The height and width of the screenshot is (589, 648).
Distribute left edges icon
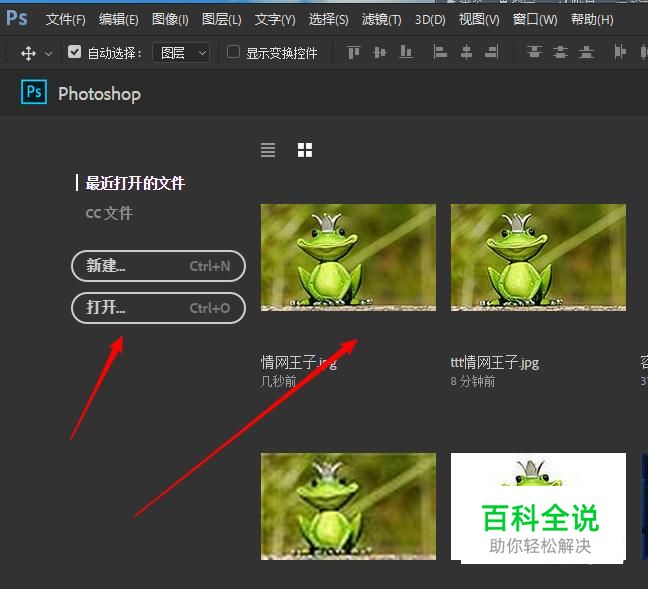(620, 52)
